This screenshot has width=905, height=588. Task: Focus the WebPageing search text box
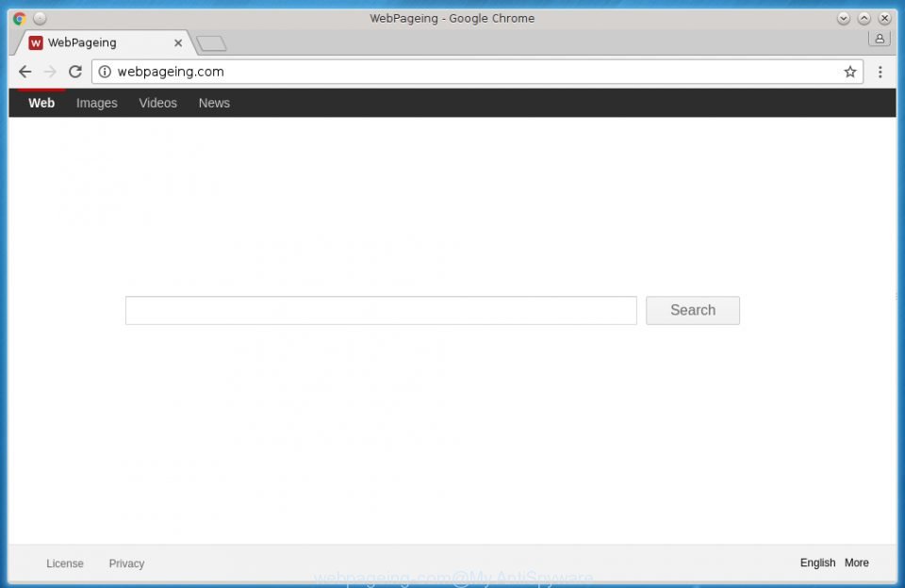click(x=381, y=310)
